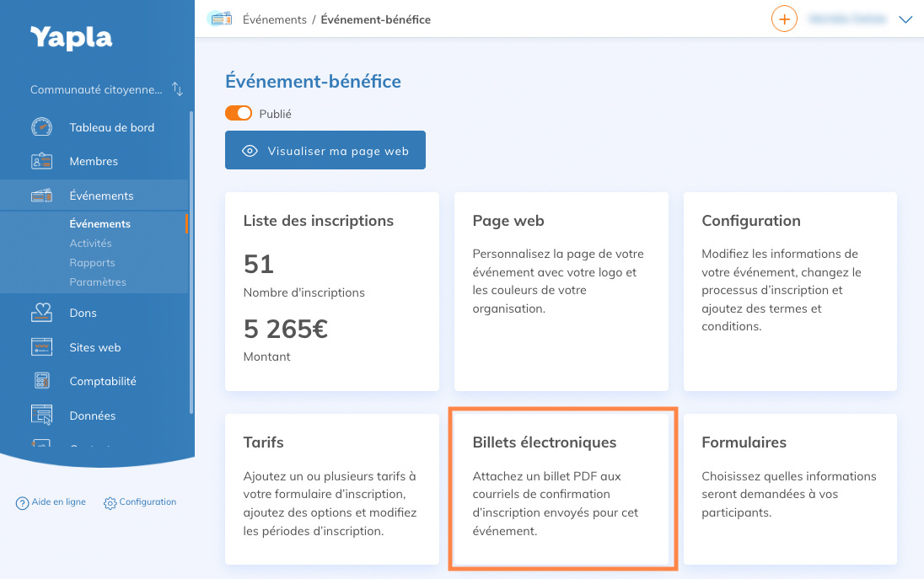This screenshot has width=924, height=579.
Task: Click the sort toggle beside Communauté citoyenne
Action: click(178, 89)
